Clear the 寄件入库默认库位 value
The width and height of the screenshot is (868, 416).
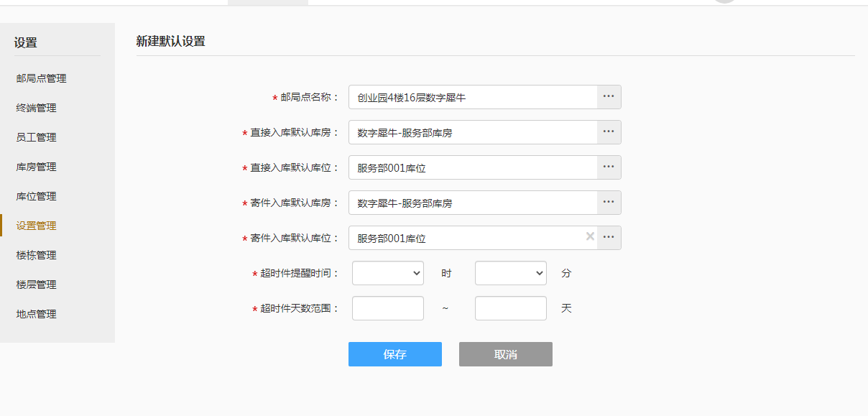(x=590, y=236)
